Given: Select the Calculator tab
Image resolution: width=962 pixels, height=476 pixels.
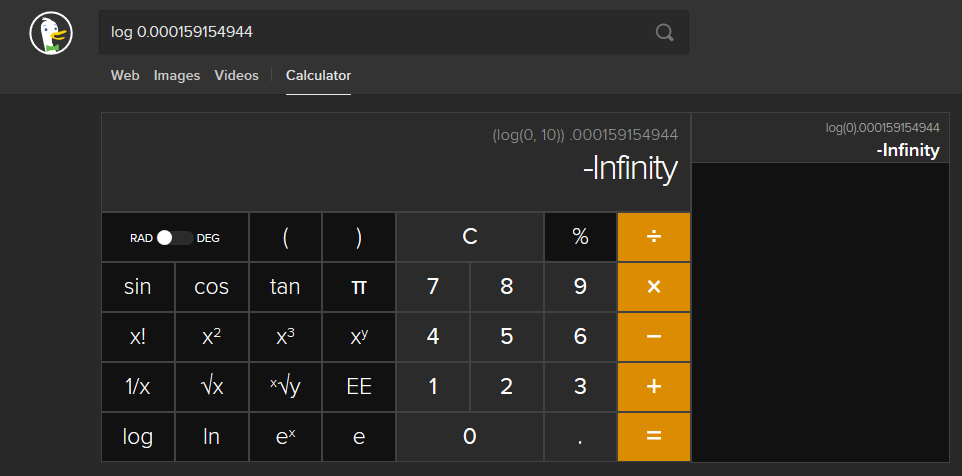Looking at the screenshot, I should [318, 75].
